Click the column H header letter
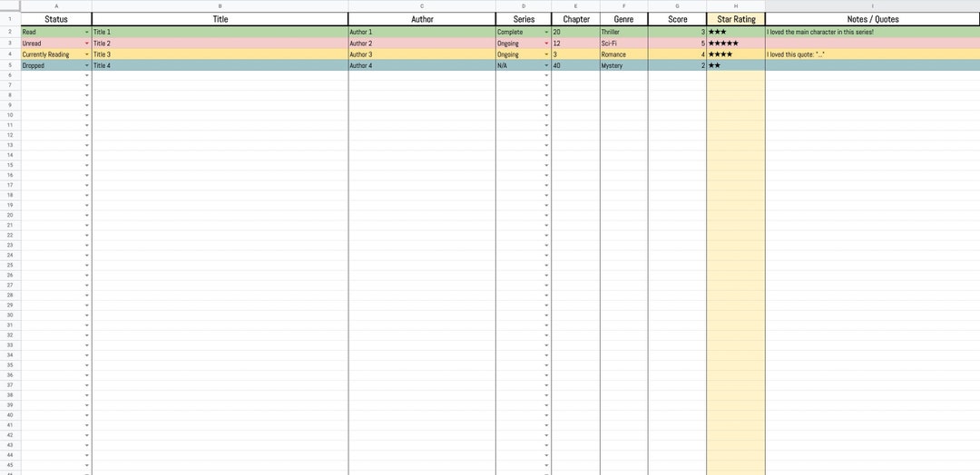The height and width of the screenshot is (475, 980). 736,5
